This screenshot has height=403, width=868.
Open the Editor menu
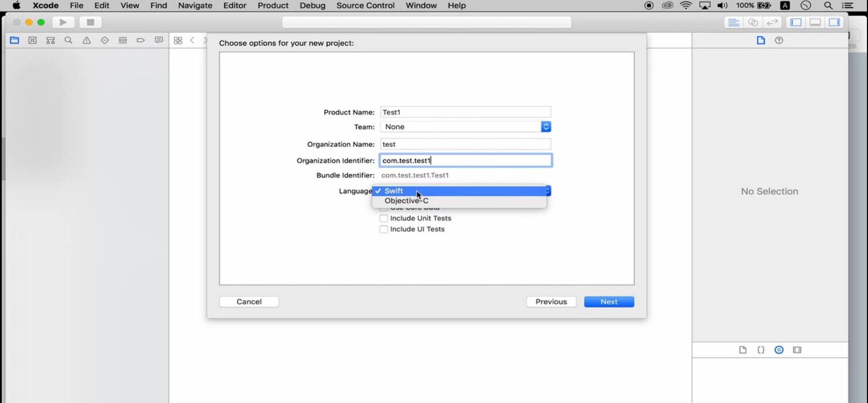(x=235, y=5)
